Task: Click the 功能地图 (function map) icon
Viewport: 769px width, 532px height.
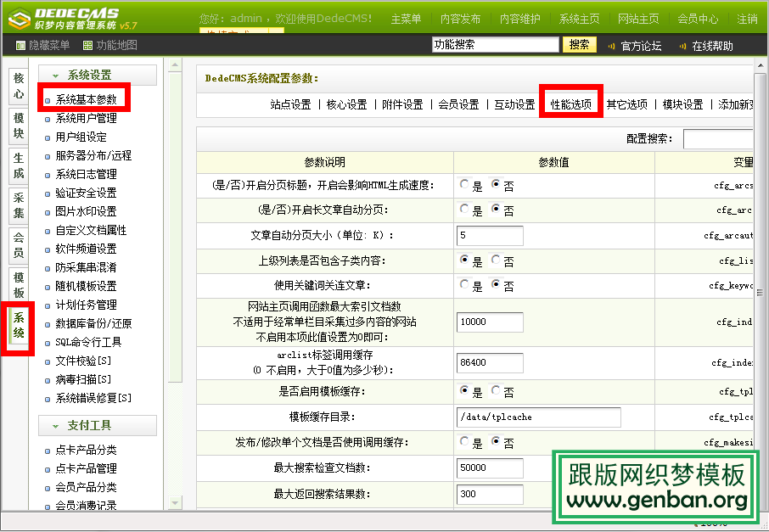Action: [x=87, y=46]
